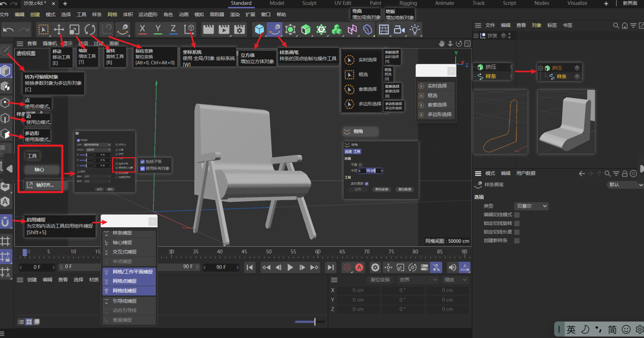Click the light bulb icon in toolbar
The height and width of the screenshot is (338, 644).
coord(415,30)
